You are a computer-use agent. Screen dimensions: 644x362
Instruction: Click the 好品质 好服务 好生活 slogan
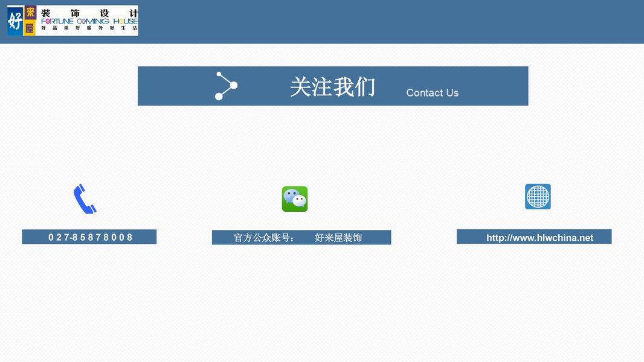[89, 28]
